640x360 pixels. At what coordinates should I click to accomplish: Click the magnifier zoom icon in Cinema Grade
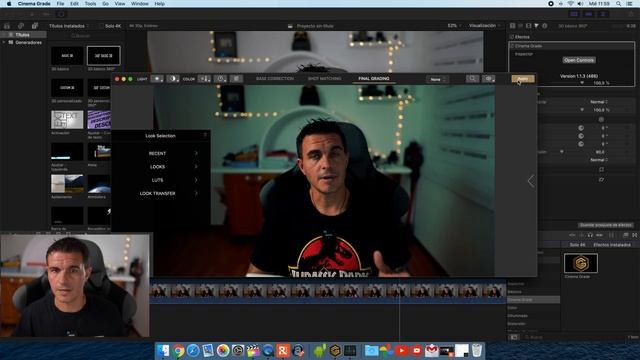pyautogui.click(x=472, y=78)
